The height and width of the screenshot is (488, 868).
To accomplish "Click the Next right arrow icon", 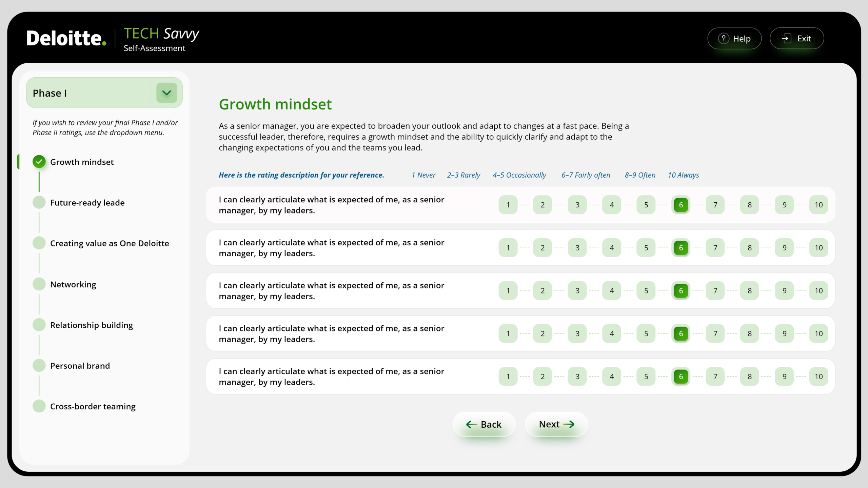I will 569,424.
